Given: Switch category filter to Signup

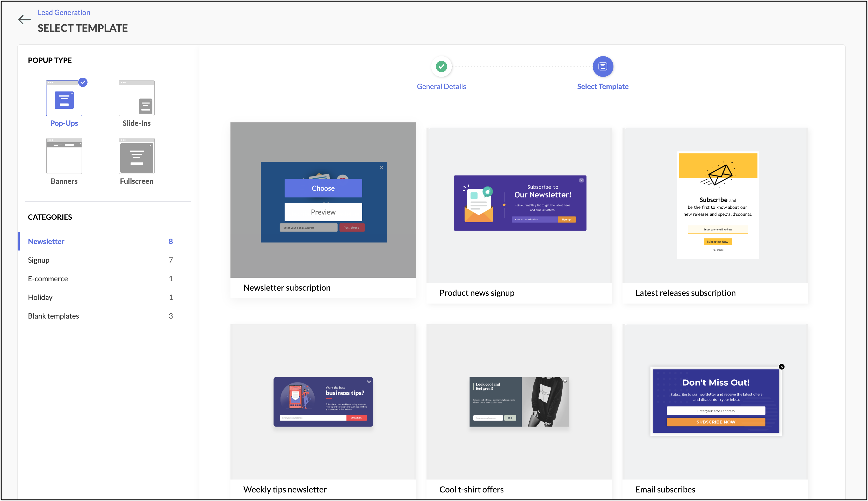Looking at the screenshot, I should (39, 260).
